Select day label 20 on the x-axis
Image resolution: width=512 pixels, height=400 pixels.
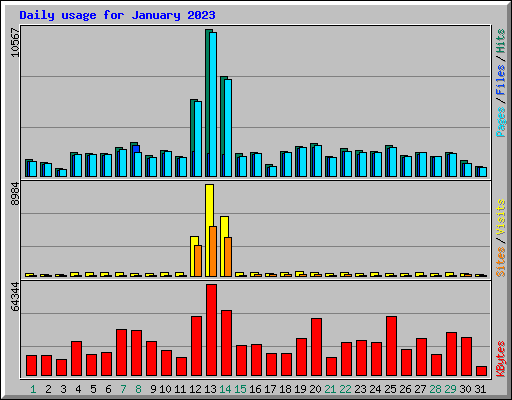pyautogui.click(x=315, y=389)
